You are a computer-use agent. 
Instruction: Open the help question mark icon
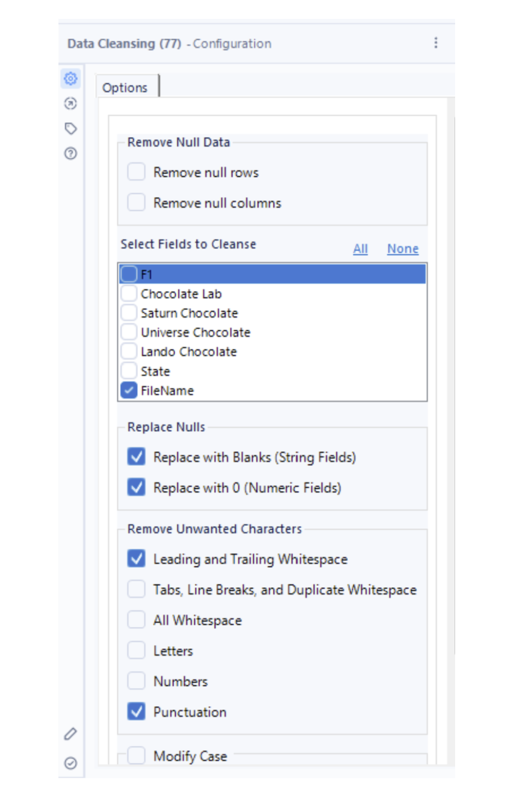pyautogui.click(x=71, y=153)
